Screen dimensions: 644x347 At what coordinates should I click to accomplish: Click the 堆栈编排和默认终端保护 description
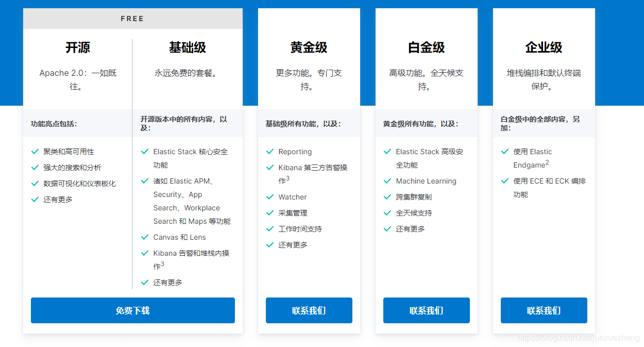(544, 80)
